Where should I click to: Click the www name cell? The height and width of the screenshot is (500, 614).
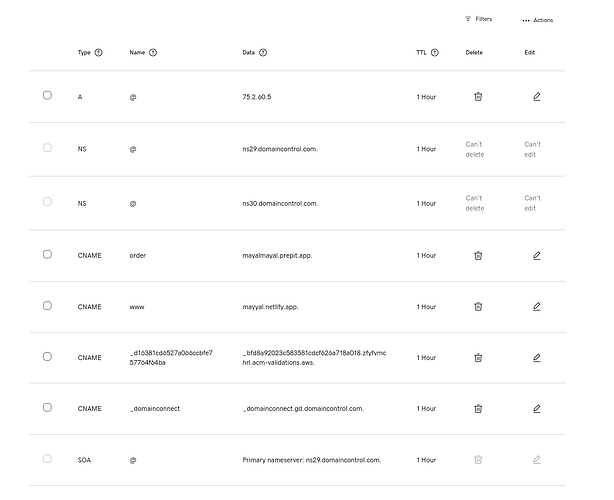(137, 307)
